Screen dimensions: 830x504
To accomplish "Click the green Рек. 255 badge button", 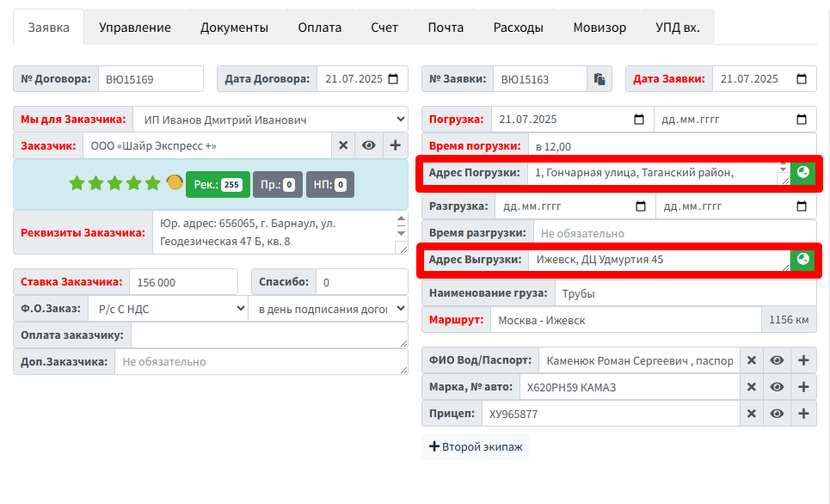I will point(218,184).
